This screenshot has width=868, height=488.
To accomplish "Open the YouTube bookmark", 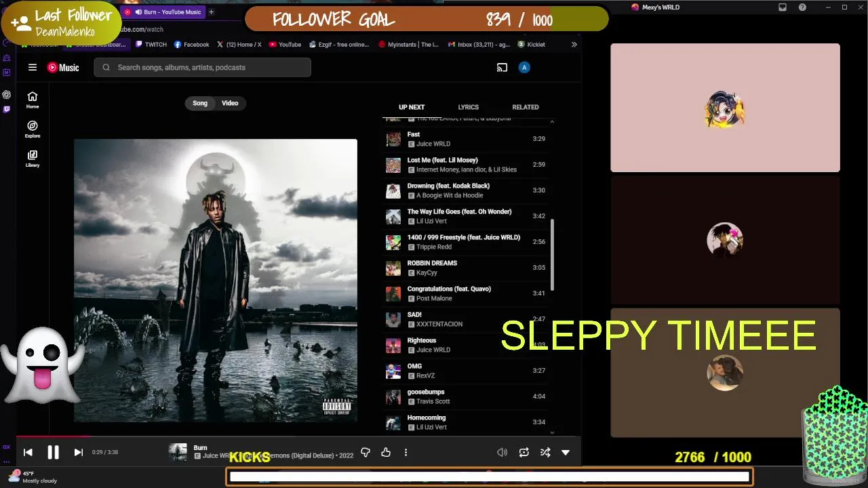I will click(285, 45).
